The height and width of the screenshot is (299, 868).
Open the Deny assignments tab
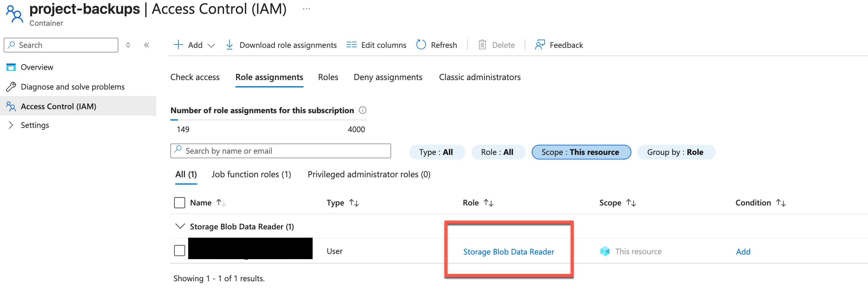pos(387,77)
